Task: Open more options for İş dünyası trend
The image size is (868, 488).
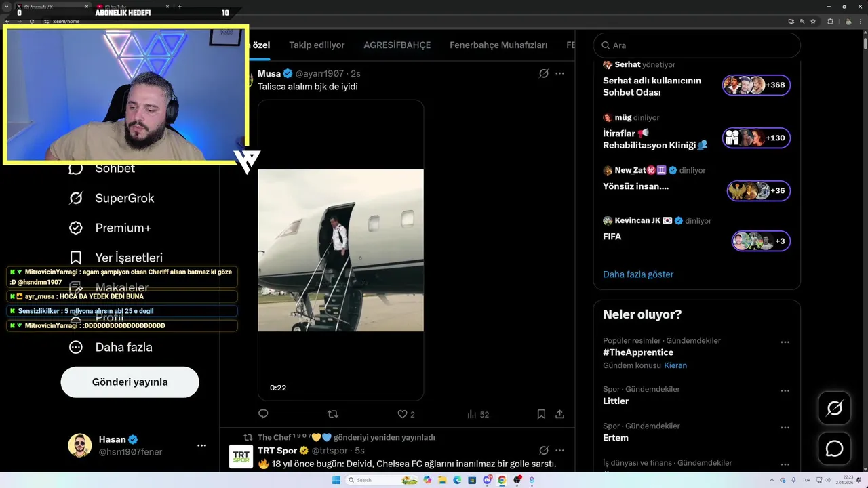Action: pyautogui.click(x=785, y=464)
